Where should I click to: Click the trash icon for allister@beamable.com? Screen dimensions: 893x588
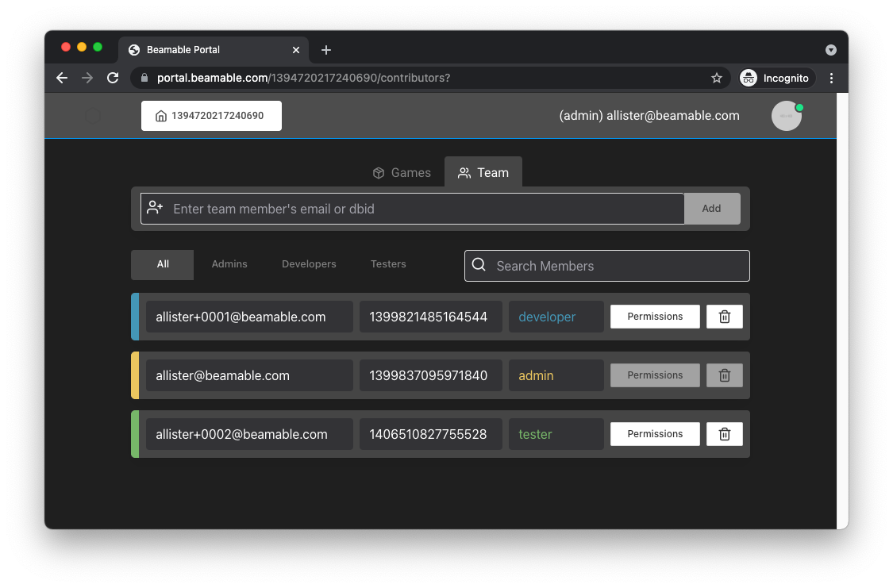click(725, 375)
